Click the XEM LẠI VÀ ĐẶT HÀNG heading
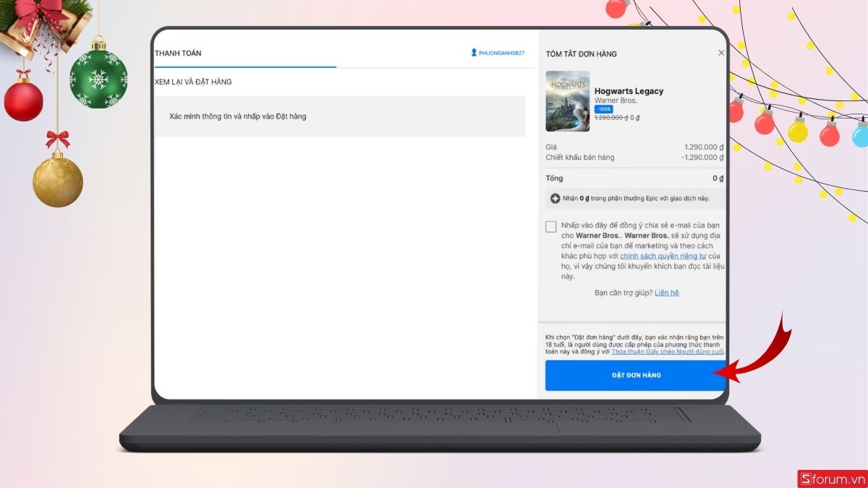This screenshot has height=488, width=868. 193,82
